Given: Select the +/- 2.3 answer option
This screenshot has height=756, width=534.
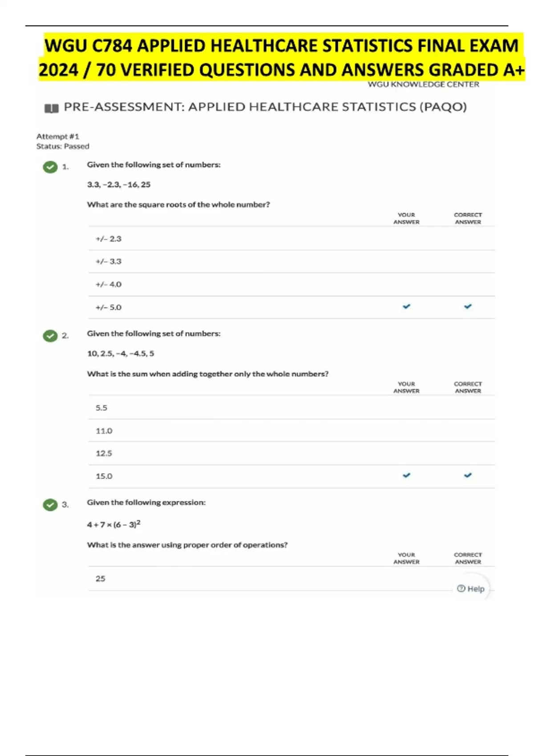Looking at the screenshot, I should coord(109,239).
